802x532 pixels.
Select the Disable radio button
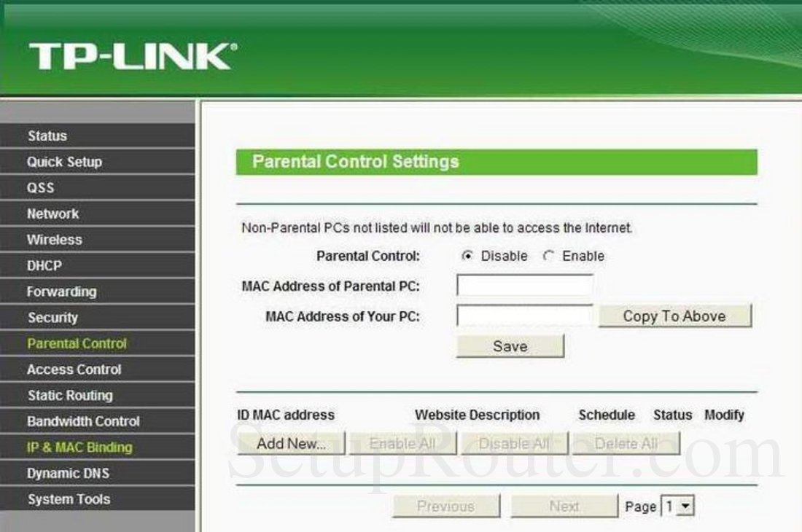click(x=467, y=256)
